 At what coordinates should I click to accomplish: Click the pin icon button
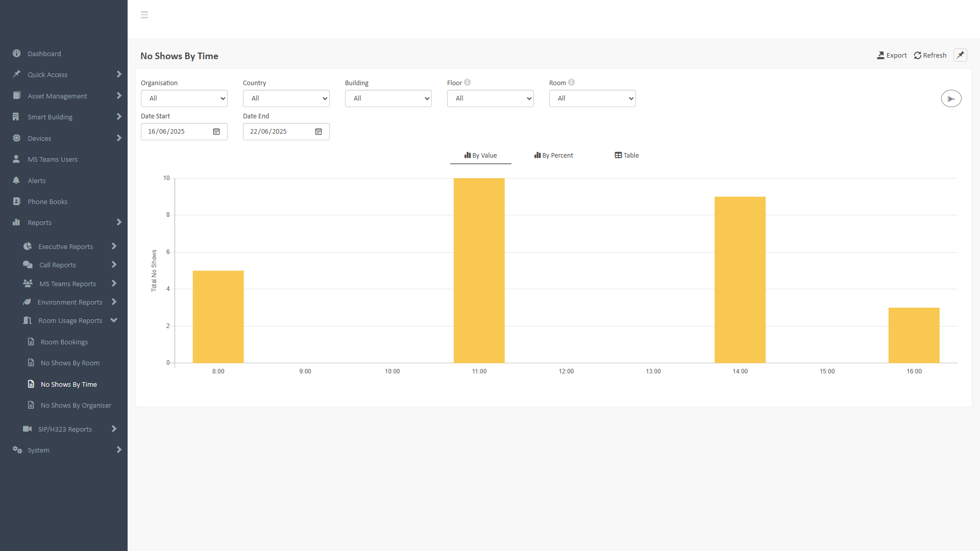tap(960, 55)
